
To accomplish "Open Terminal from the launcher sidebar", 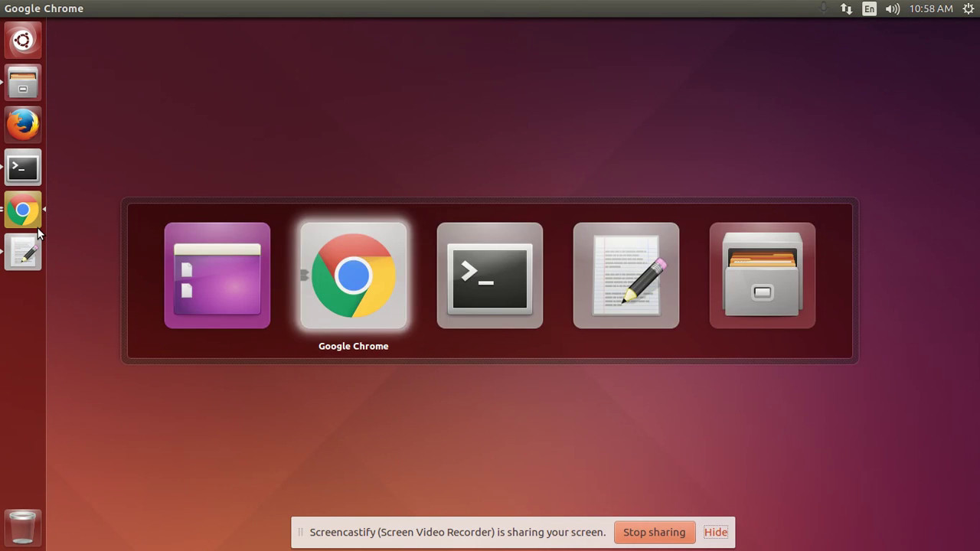I will pos(23,168).
